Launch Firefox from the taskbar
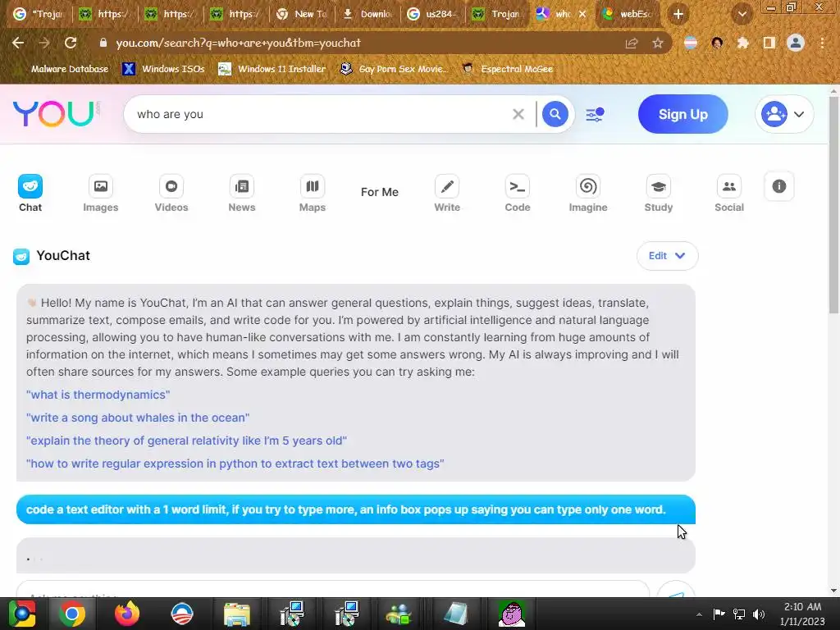The width and height of the screenshot is (840, 630). point(127,614)
